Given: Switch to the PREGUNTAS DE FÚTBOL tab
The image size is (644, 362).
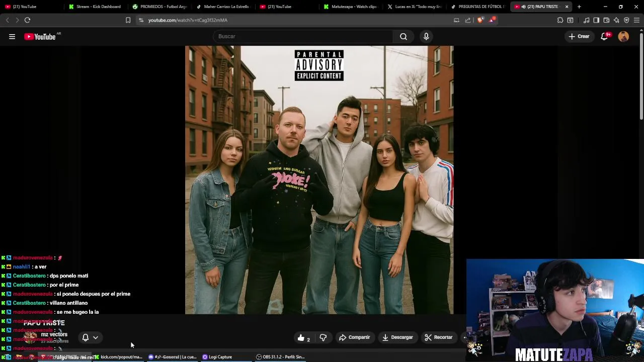Looking at the screenshot, I should (478, 7).
